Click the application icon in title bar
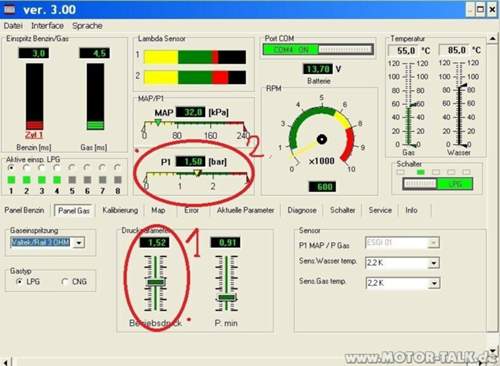This screenshot has height=366, width=500. pos(10,9)
